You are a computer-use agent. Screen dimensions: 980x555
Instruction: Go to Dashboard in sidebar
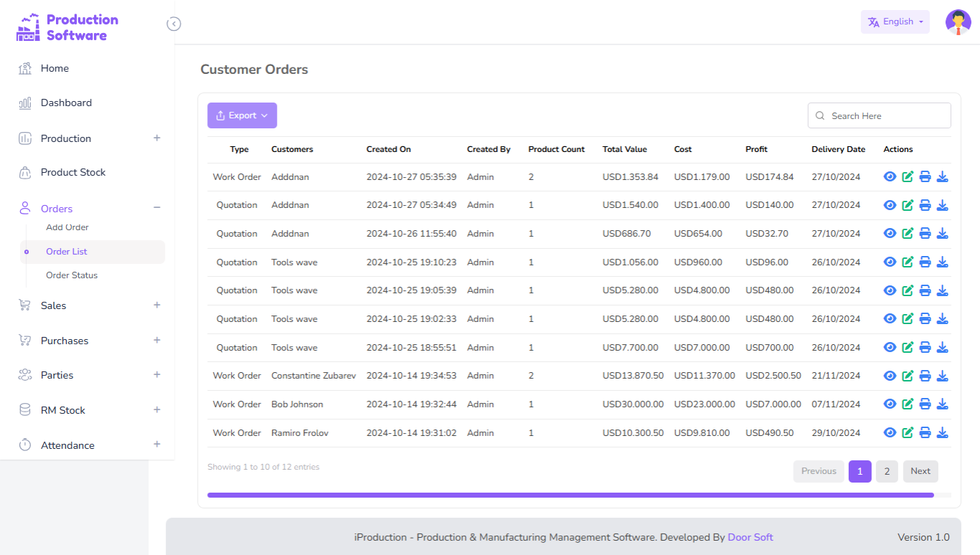[66, 103]
